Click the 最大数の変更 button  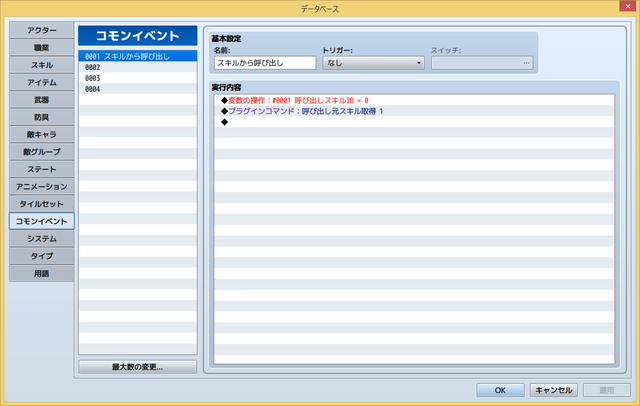138,367
